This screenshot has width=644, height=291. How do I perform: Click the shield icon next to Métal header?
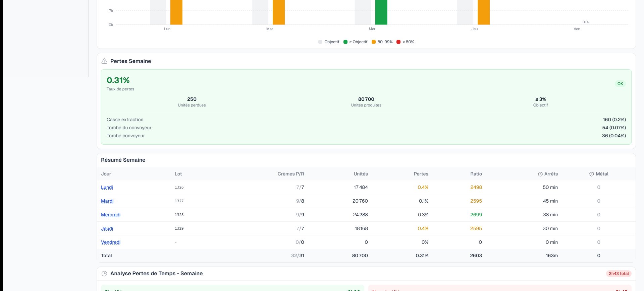(591, 174)
